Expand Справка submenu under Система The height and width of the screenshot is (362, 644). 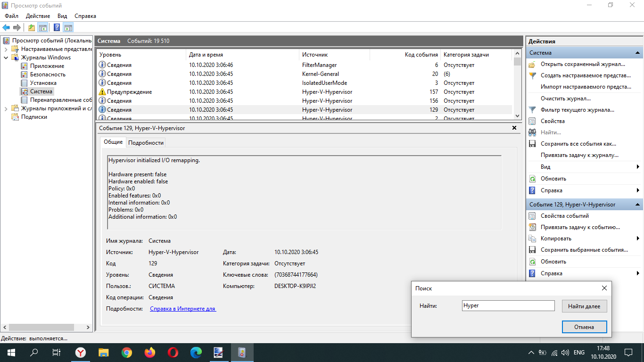coord(638,190)
